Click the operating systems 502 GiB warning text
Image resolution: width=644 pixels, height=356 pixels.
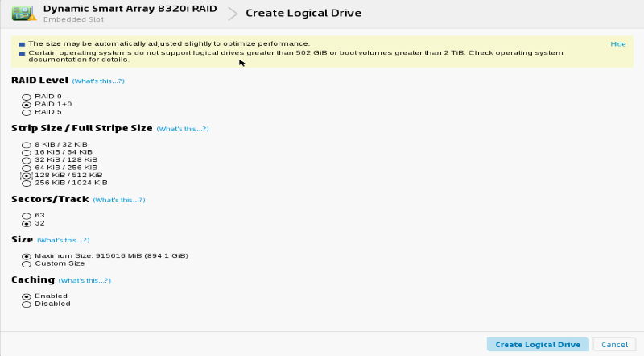click(295, 56)
